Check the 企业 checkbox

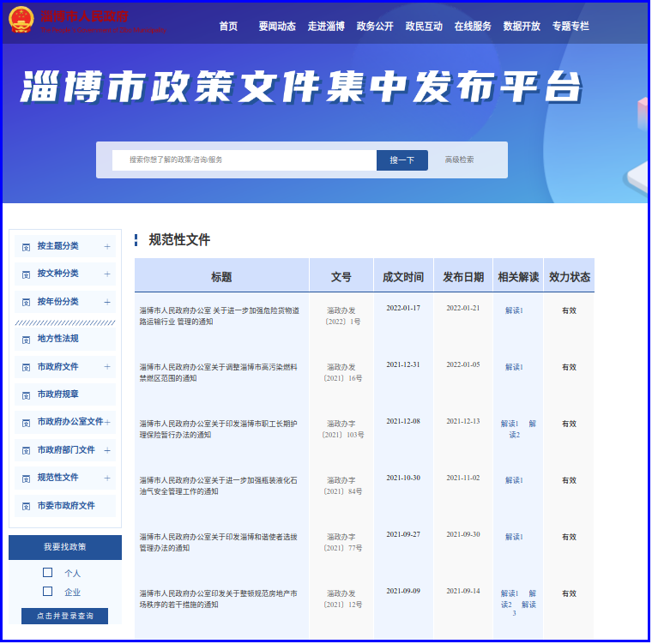[x=48, y=592]
